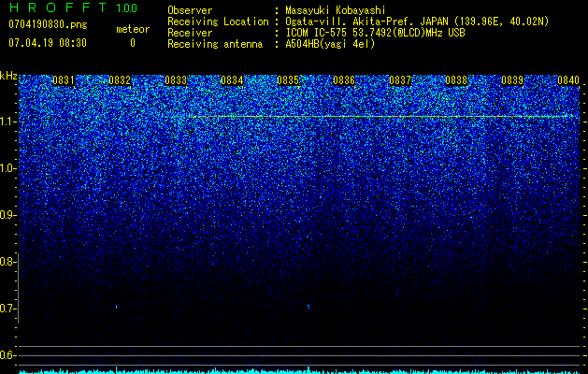Click the A504HB(yagi 4el) antenna text
The width and height of the screenshot is (588, 374).
point(330,44)
